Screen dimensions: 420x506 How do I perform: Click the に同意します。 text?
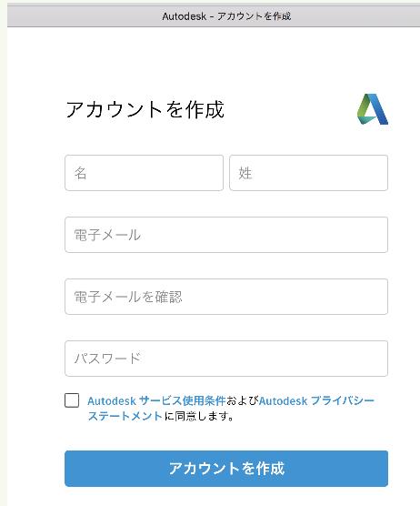199,416
